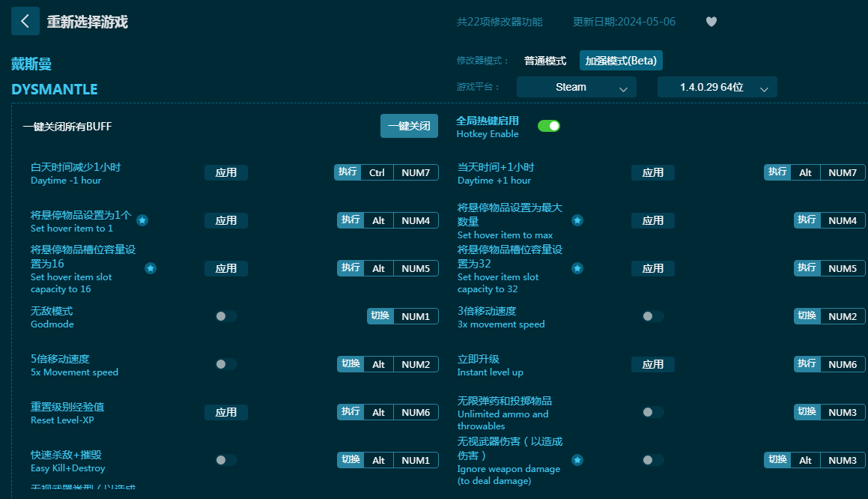
Task: Click the star icon beside Set hover item to 1
Action: [142, 220]
